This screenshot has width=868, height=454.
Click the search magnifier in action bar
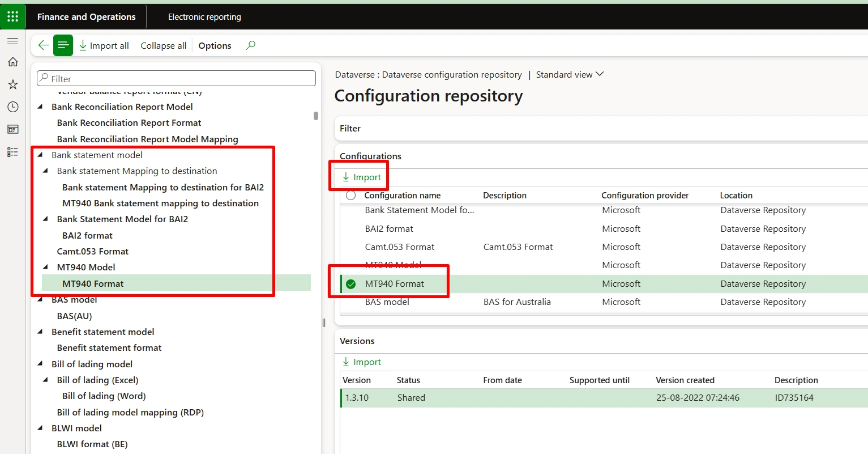(x=251, y=45)
